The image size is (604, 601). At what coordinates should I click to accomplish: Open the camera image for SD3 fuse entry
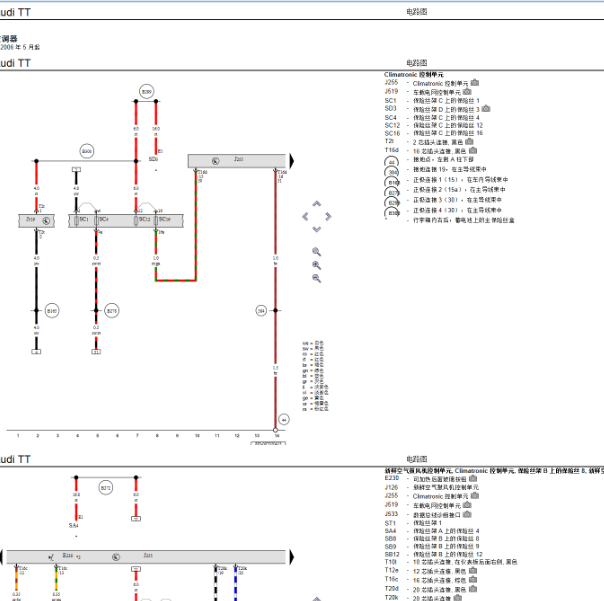(x=486, y=109)
